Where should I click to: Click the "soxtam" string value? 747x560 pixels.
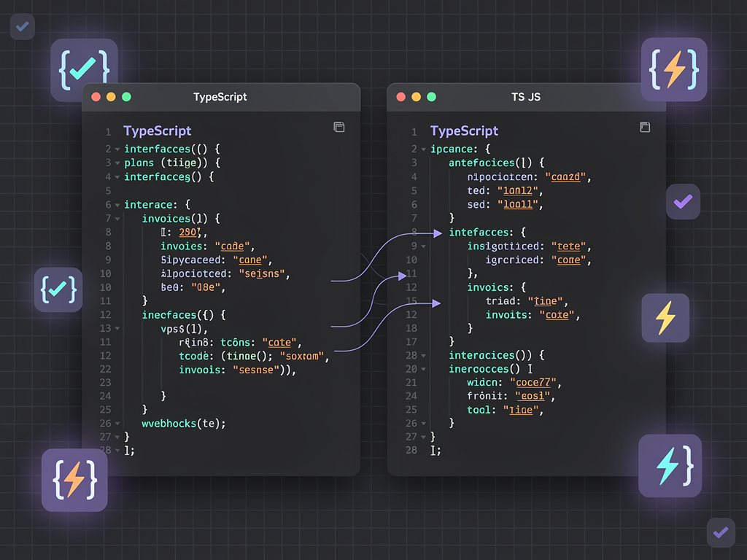click(x=302, y=356)
